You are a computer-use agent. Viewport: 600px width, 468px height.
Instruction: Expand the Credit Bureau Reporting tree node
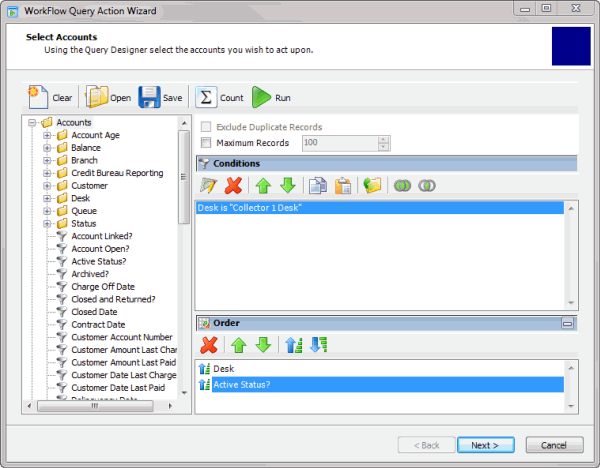[47, 173]
